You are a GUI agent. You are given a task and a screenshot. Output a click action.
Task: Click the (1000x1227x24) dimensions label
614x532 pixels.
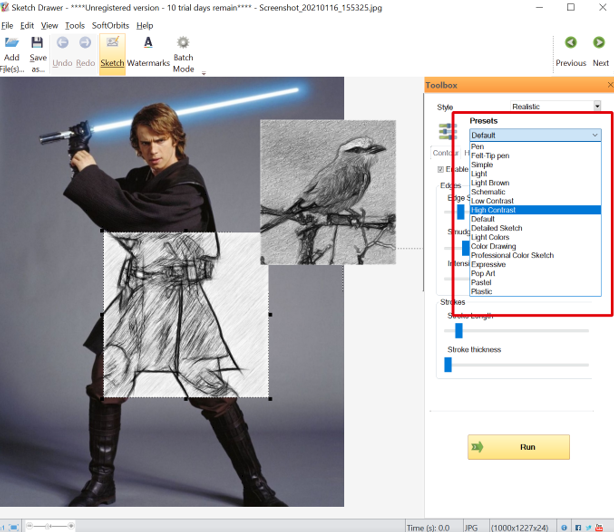519,528
